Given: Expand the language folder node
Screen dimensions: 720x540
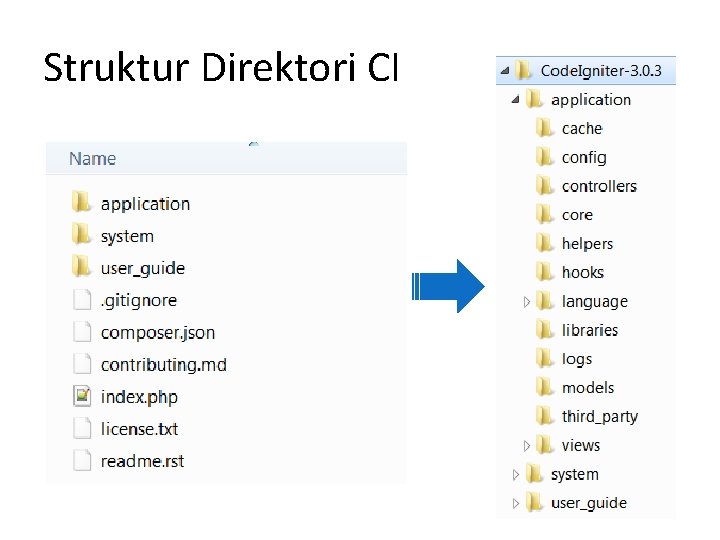Looking at the screenshot, I should [x=527, y=302].
